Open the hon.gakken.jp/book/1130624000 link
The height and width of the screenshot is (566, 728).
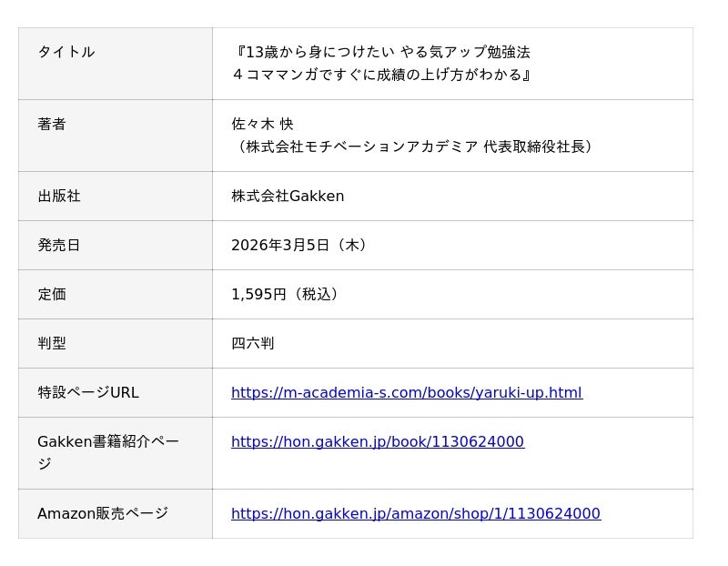[x=377, y=442]
